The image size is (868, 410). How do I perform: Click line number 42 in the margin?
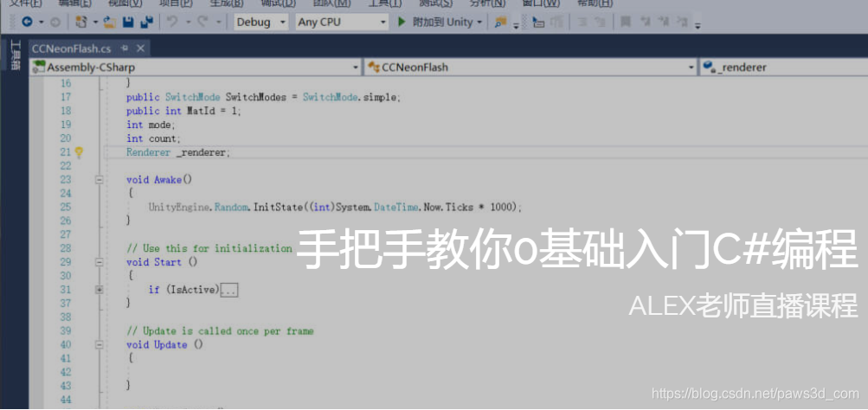[65, 373]
